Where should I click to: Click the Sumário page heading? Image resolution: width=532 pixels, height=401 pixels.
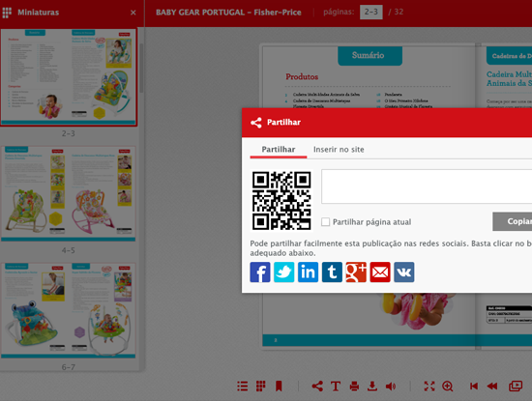coord(368,55)
